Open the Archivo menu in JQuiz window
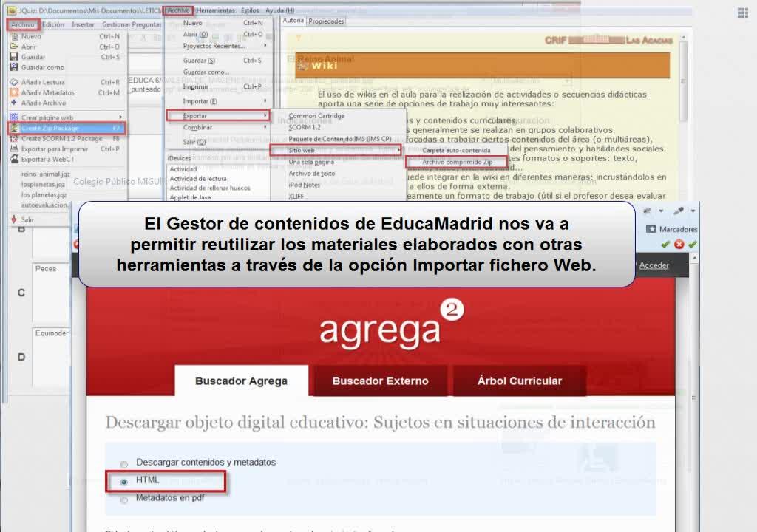757x532 pixels. (23, 24)
